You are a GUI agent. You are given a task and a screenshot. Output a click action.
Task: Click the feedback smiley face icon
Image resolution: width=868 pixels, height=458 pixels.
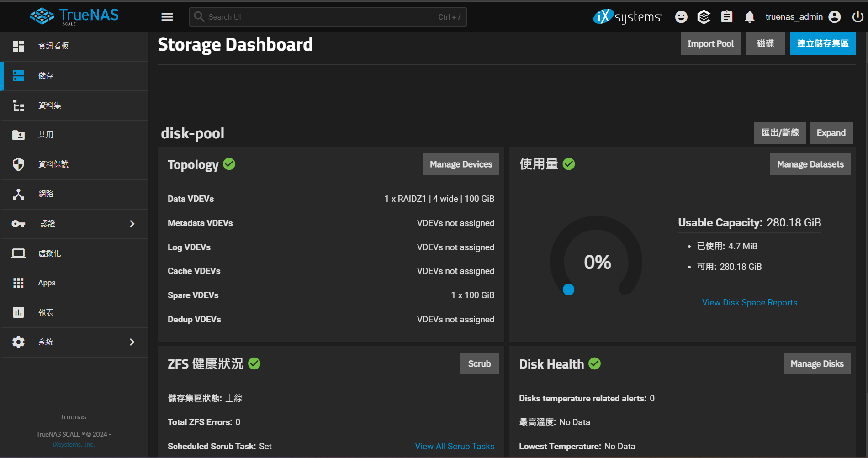click(681, 17)
